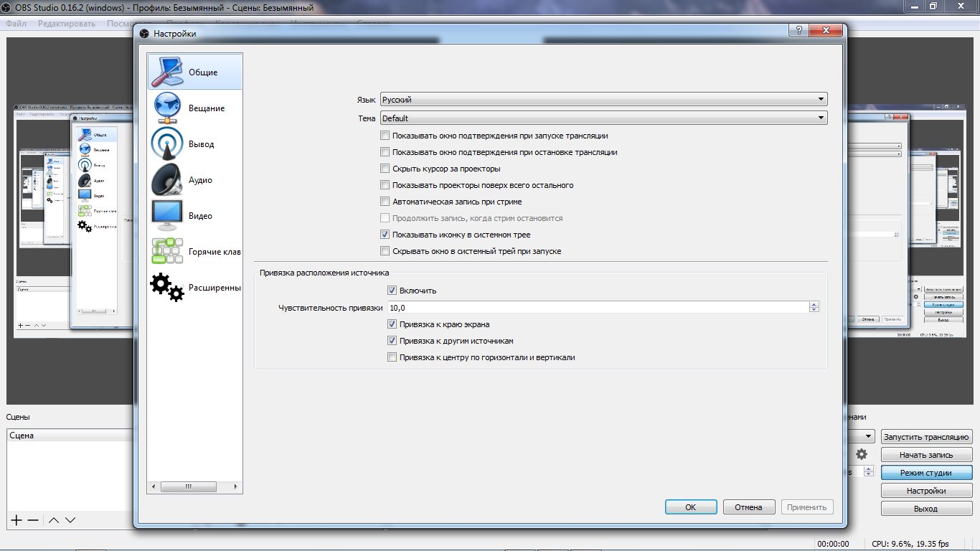
Task: Toggle Скрыть курсор за проекторы checkbox
Action: pos(385,169)
